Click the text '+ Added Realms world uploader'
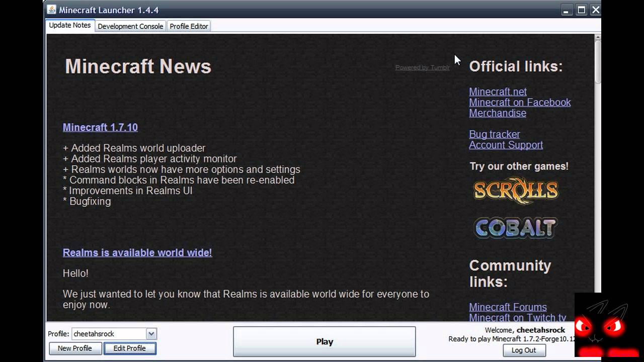This screenshot has height=362, width=644. (x=134, y=148)
